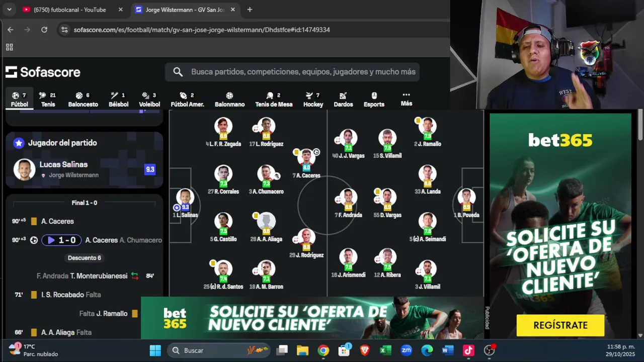Select player G. Castillo on pitch
Image resolution: width=644 pixels, height=362 pixels.
pos(223,227)
